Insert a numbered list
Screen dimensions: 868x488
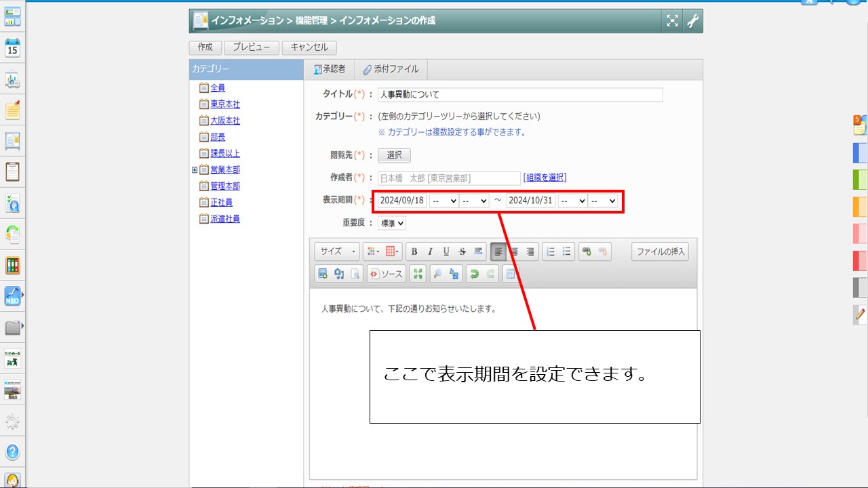click(551, 251)
